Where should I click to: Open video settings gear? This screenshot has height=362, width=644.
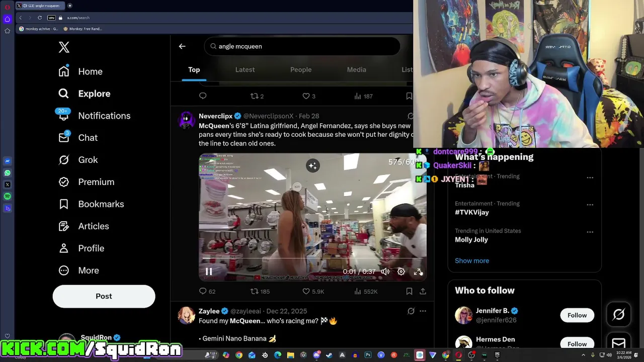click(401, 271)
